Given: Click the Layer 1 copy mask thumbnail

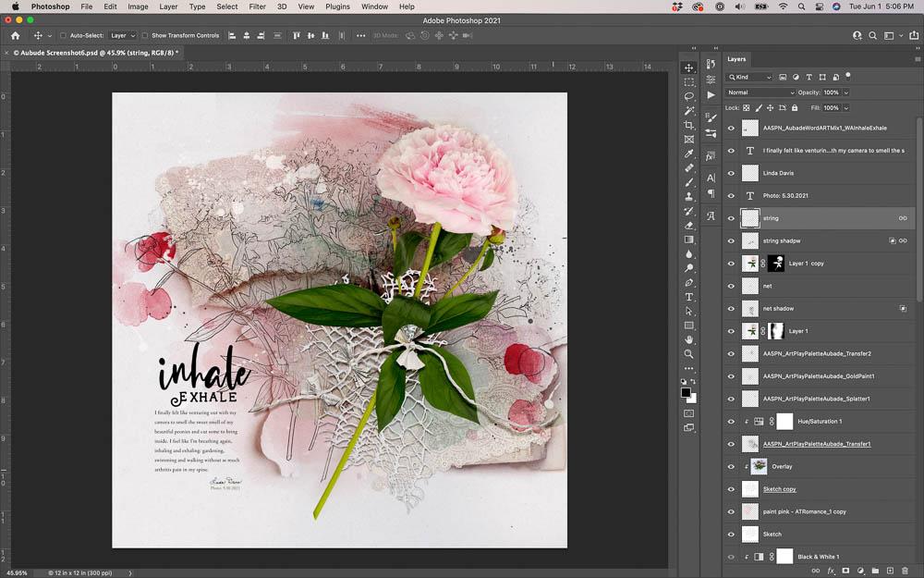Looking at the screenshot, I should tap(777, 264).
